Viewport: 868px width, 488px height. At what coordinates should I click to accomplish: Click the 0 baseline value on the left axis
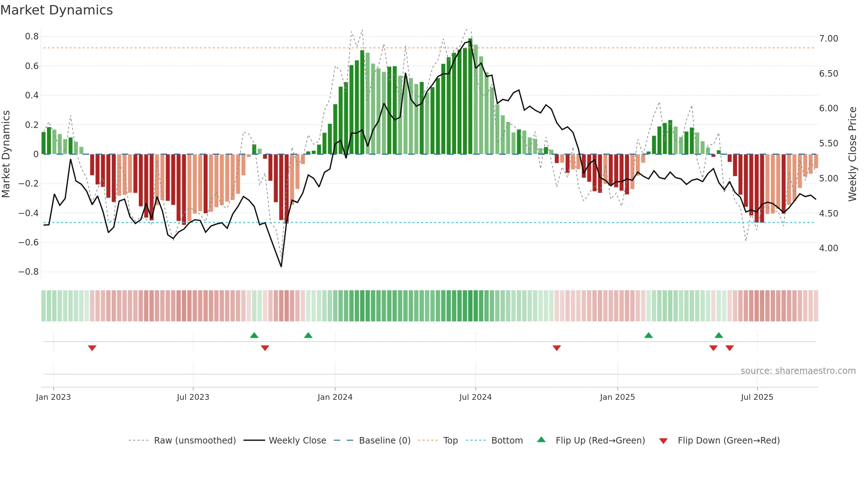click(36, 154)
